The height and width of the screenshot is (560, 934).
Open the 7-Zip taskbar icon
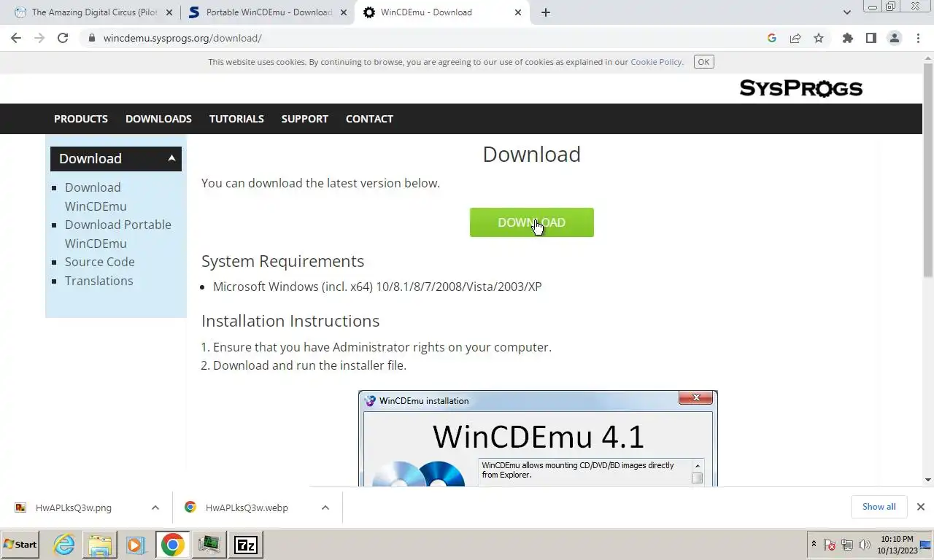click(x=246, y=545)
